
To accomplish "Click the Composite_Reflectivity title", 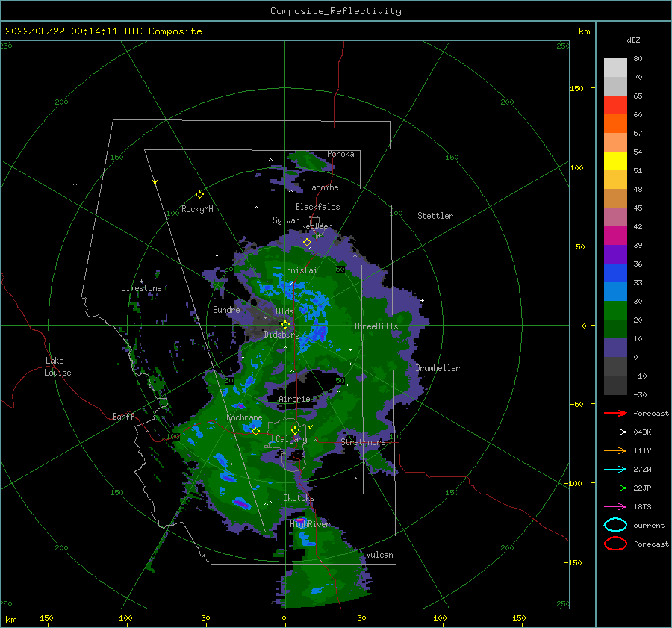I will tap(336, 11).
